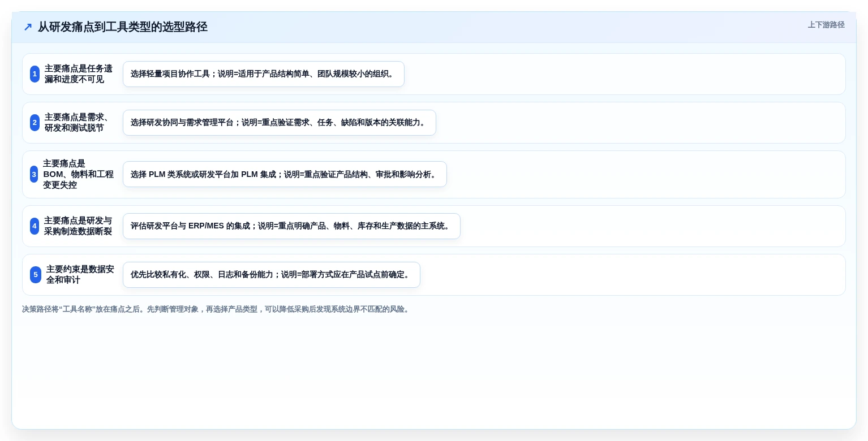Viewport: 868px width, 441px height.
Task: Select step badge number 5
Action: coord(36,275)
